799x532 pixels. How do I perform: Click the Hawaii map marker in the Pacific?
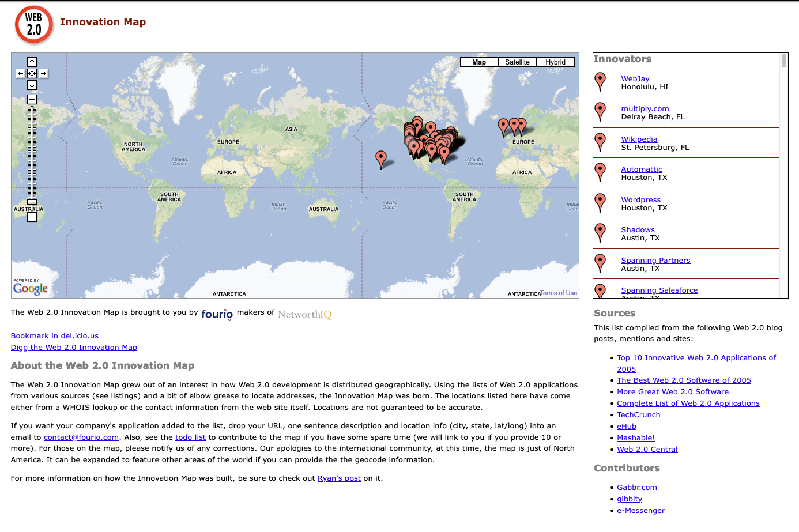pyautogui.click(x=381, y=160)
